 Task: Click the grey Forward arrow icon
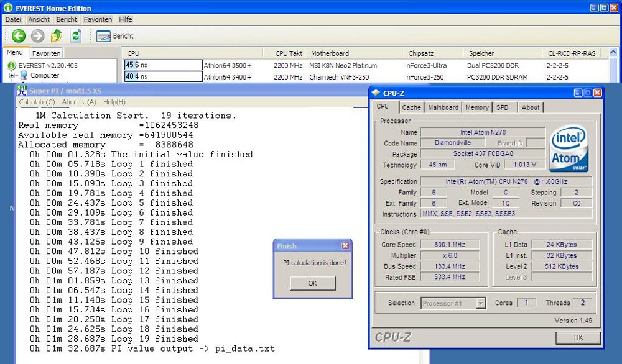coord(37,36)
